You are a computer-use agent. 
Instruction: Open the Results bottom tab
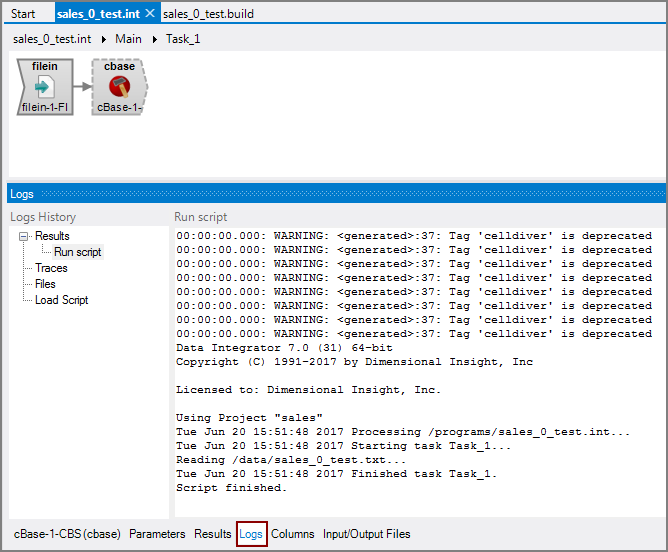212,534
